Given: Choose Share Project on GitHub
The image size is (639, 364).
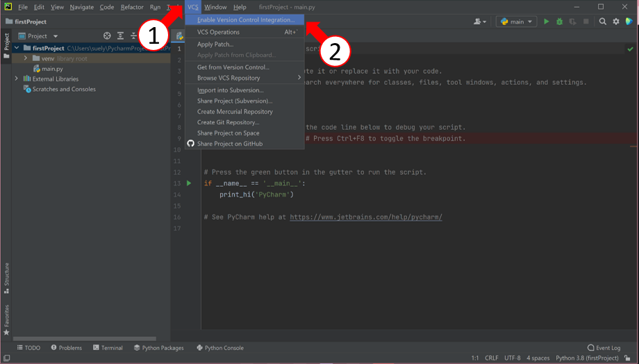Looking at the screenshot, I should click(244, 144).
